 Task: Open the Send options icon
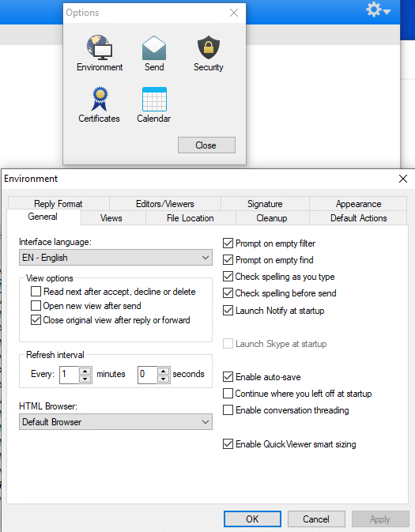click(x=154, y=48)
